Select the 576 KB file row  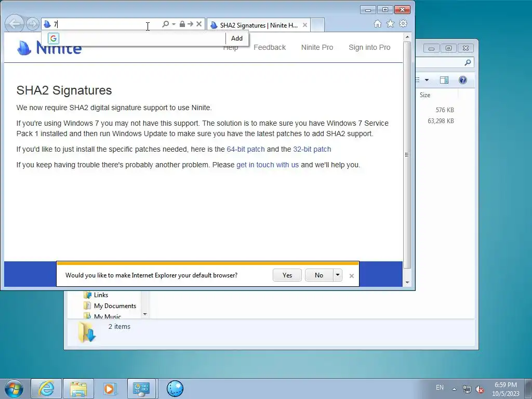coord(445,110)
